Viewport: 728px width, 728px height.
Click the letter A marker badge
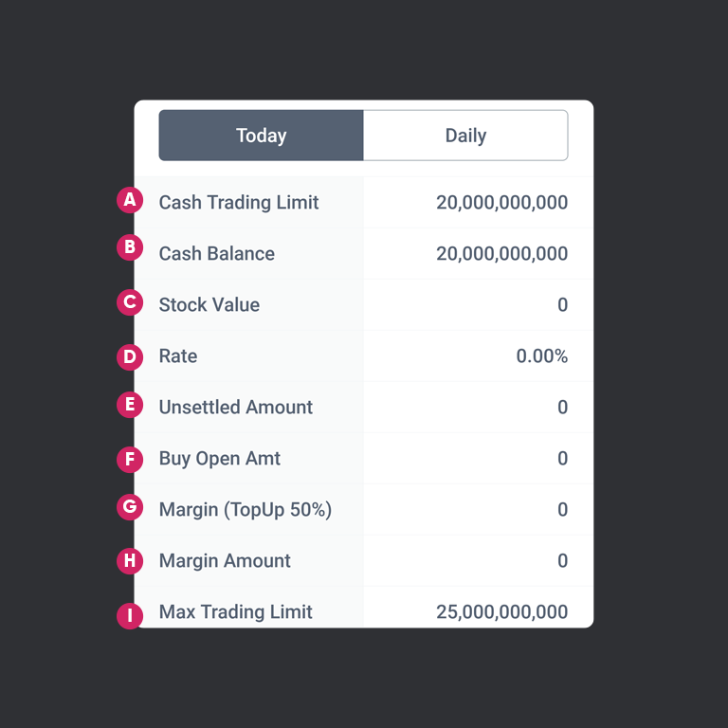pos(129,201)
